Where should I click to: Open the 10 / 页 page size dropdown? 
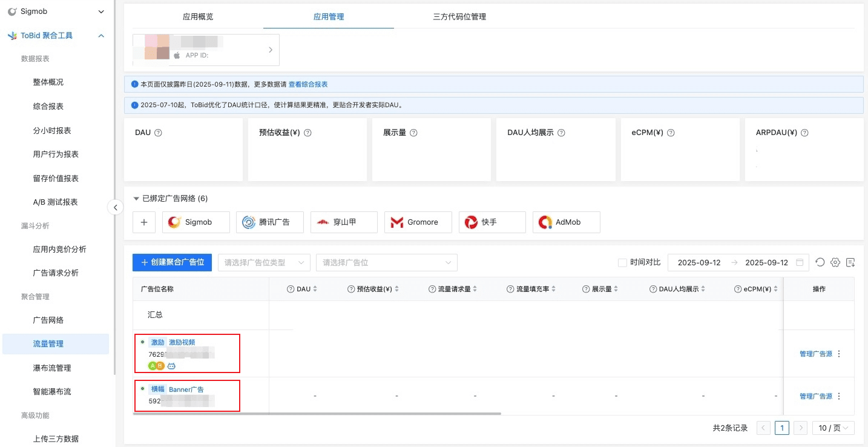tap(833, 428)
